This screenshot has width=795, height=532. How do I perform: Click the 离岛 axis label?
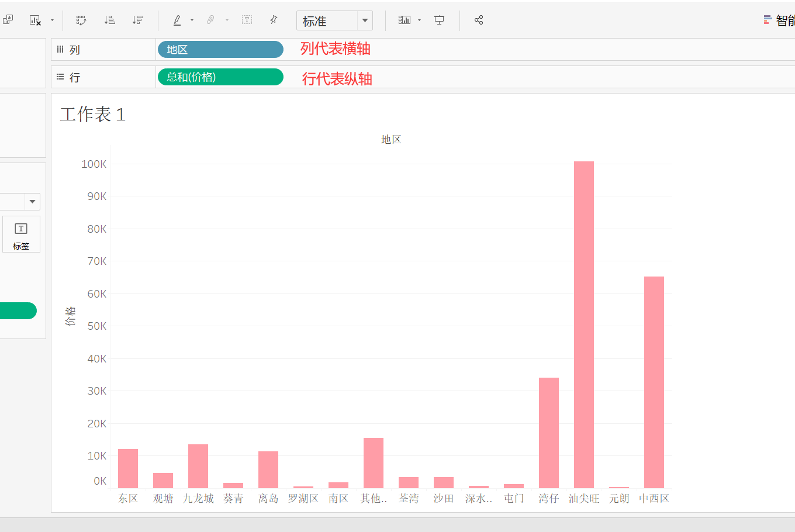pos(268,498)
